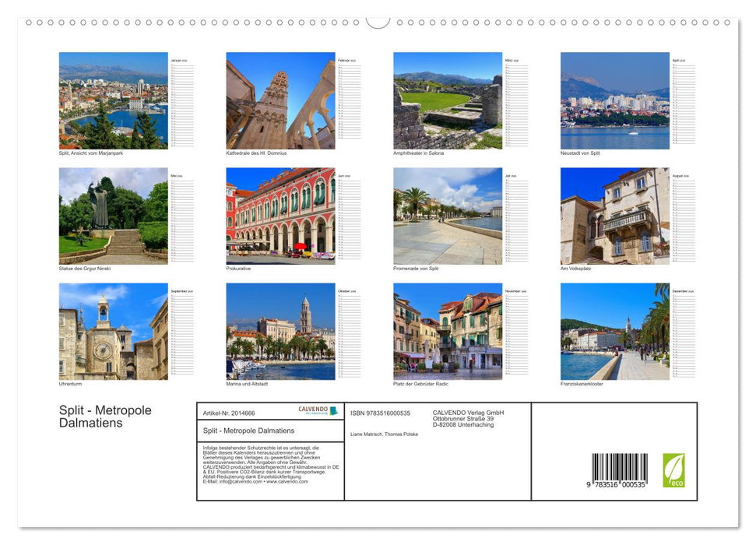Viewport: 756px width, 545px height.
Task: Open the info@calvendo.com email link
Action: pyautogui.click(x=241, y=481)
